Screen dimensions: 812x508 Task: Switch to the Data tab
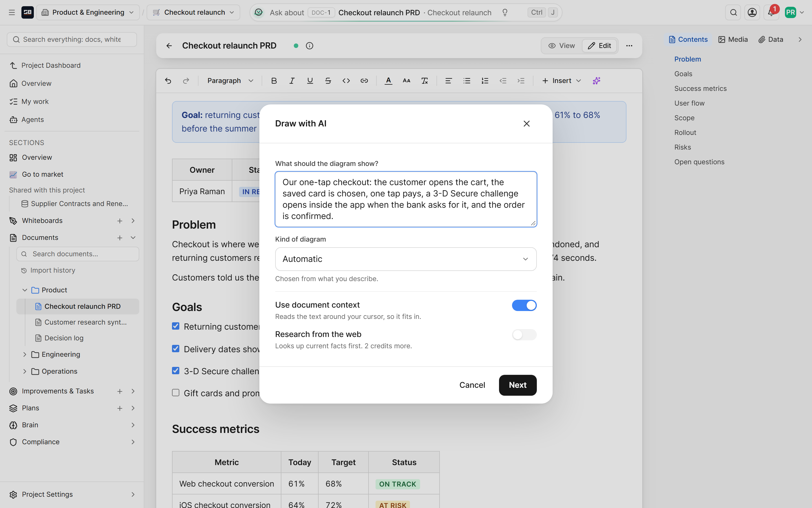pyautogui.click(x=771, y=39)
